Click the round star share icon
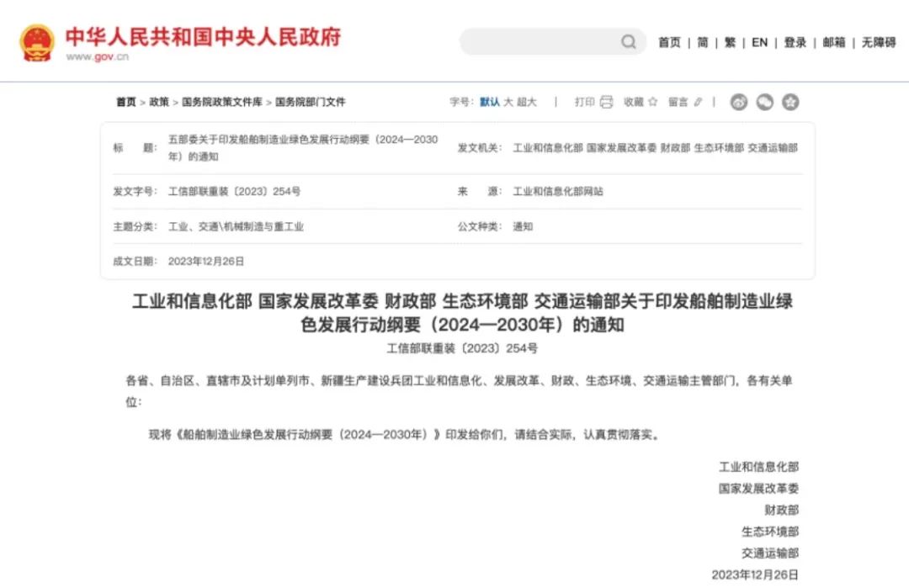Image resolution: width=909 pixels, height=588 pixels. (789, 102)
